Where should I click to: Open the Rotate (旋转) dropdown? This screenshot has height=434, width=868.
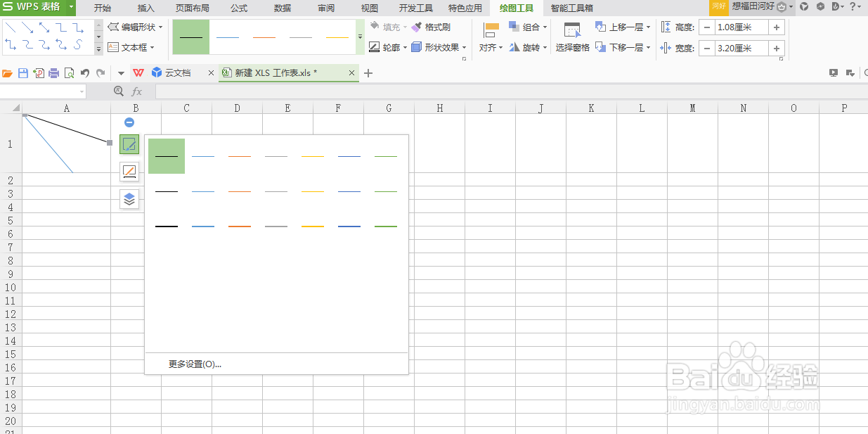529,48
